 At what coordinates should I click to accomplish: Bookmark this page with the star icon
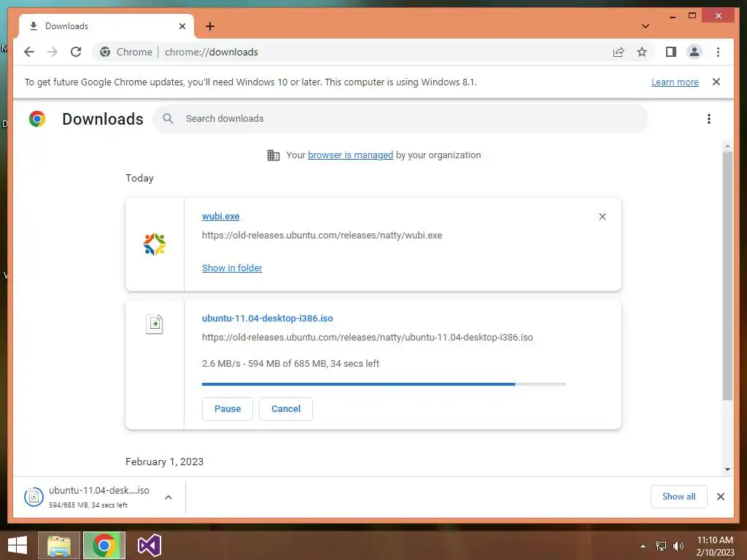642,52
